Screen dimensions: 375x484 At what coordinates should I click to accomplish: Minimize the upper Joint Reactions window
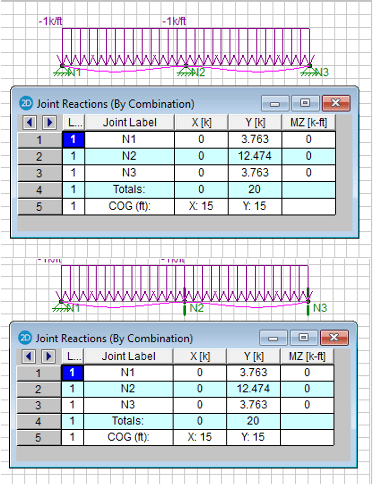(275, 103)
